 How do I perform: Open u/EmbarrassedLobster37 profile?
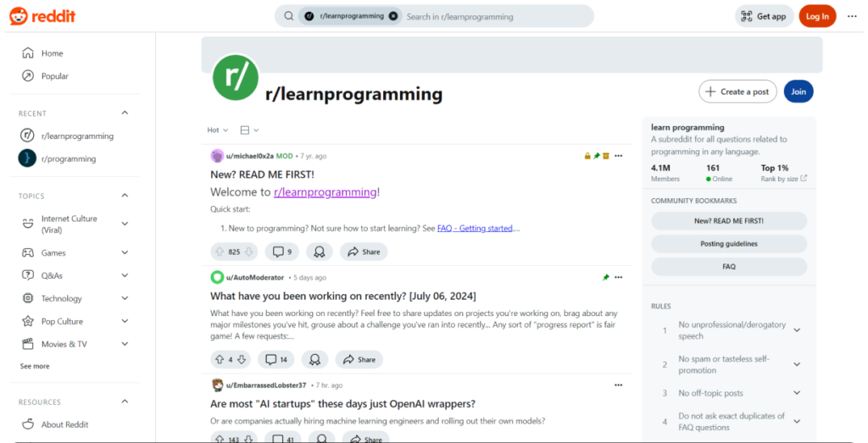(265, 385)
